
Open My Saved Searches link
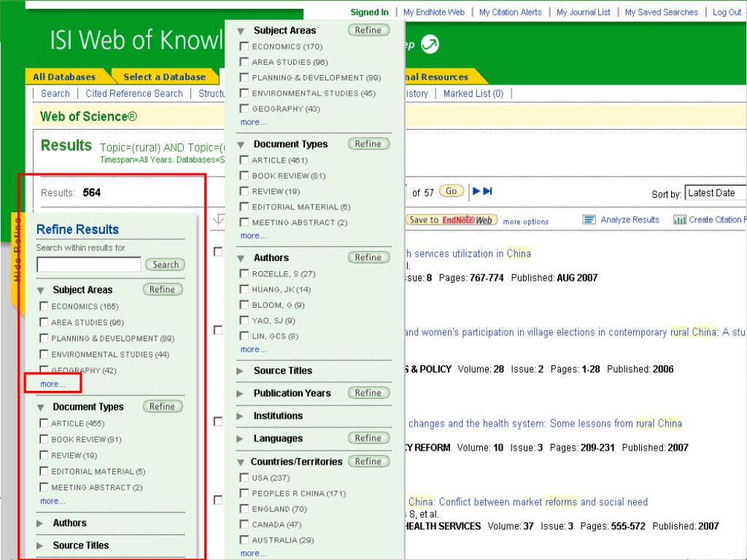point(661,12)
